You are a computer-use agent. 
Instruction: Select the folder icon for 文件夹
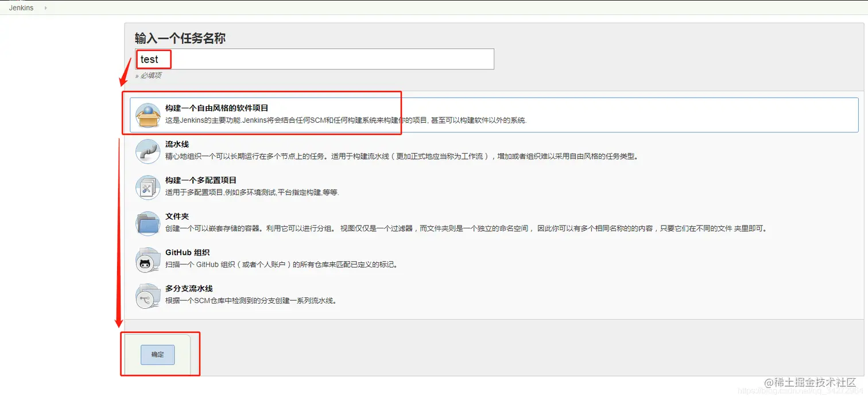click(x=148, y=223)
